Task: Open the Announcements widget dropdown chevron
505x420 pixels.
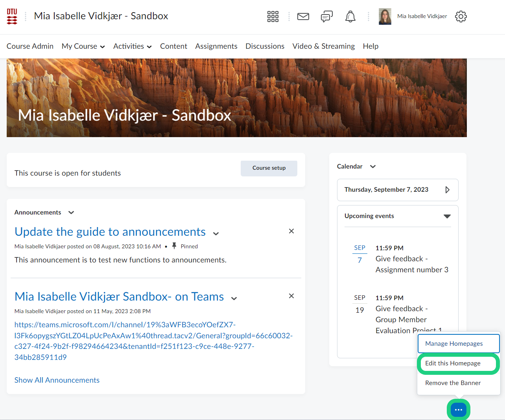Action: [x=71, y=213]
